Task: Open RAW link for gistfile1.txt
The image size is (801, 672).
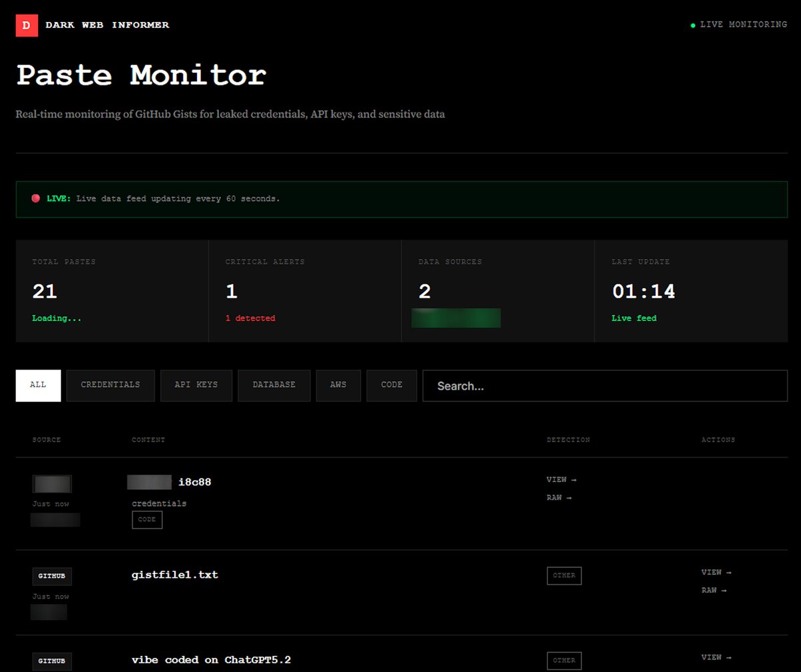Action: pyautogui.click(x=714, y=591)
